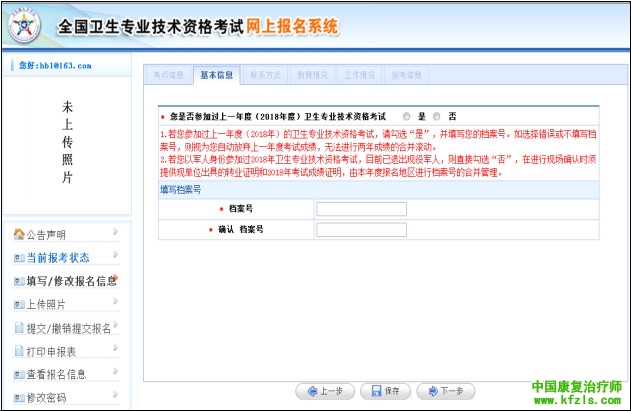Image resolution: width=631 pixels, height=412 pixels.
Task: Switch to the 报考信息 tab
Action: tap(406, 75)
